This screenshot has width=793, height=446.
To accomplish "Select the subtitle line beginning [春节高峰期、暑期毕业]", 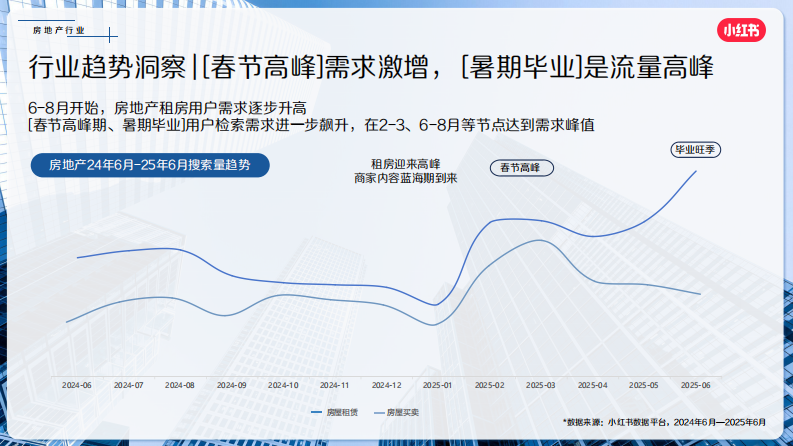I will (311, 125).
